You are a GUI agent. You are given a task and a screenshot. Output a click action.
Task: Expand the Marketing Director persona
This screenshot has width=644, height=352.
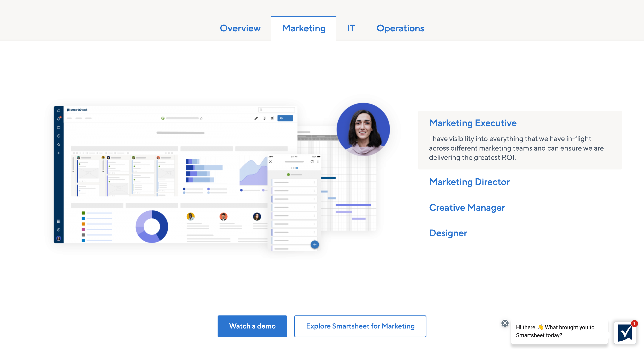[469, 182]
